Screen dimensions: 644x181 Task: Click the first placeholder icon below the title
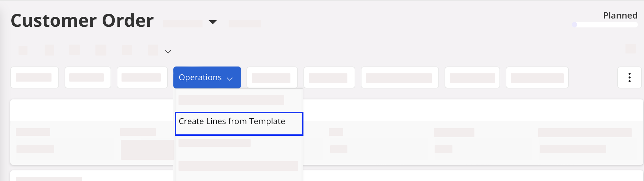pyautogui.click(x=23, y=50)
